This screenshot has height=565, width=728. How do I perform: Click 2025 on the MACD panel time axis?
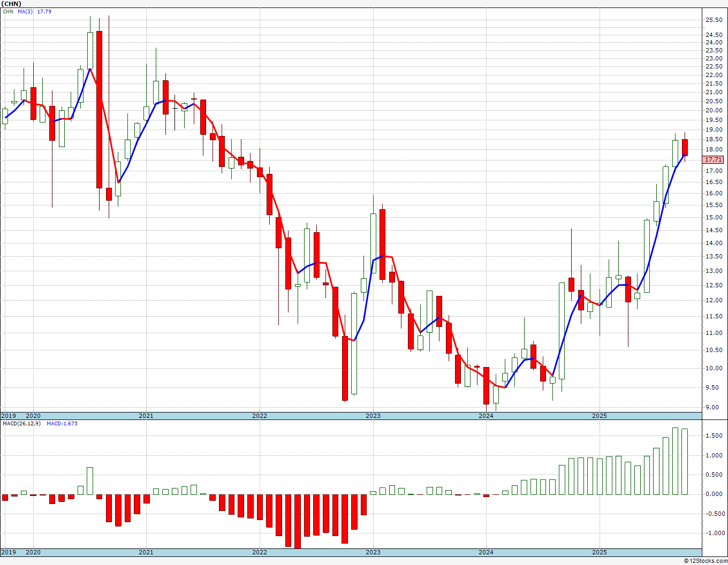(x=600, y=552)
